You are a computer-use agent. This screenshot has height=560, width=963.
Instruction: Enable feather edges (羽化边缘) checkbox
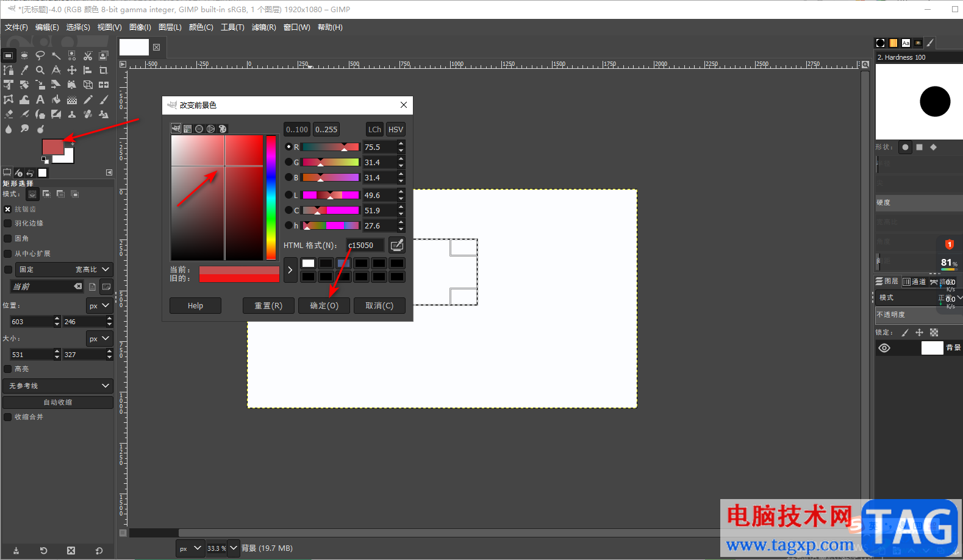tap(8, 223)
